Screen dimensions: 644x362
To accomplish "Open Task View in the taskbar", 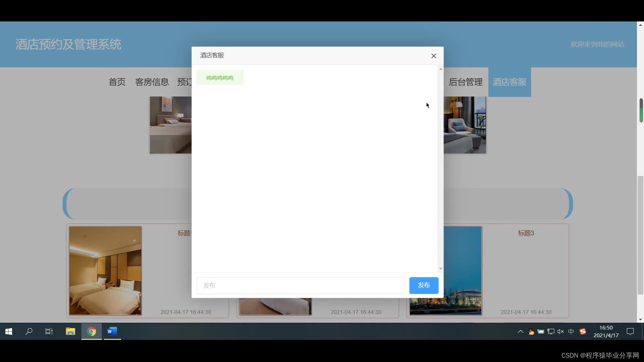I will tap(49, 331).
